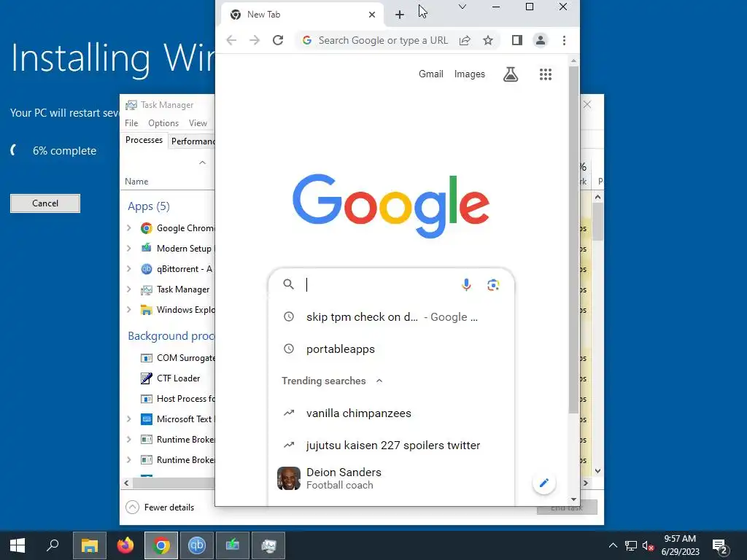Open the Google apps grid
This screenshot has height=560, width=747.
tap(546, 74)
